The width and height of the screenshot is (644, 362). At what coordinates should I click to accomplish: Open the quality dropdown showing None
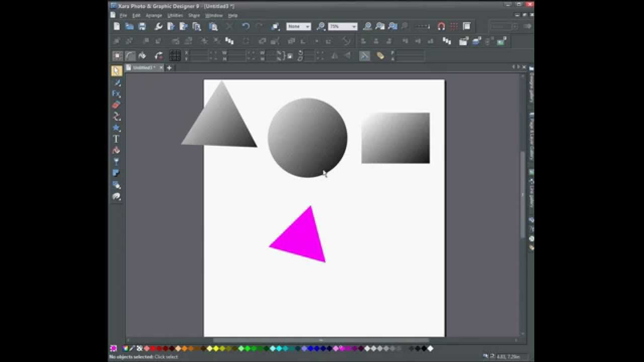pos(298,26)
